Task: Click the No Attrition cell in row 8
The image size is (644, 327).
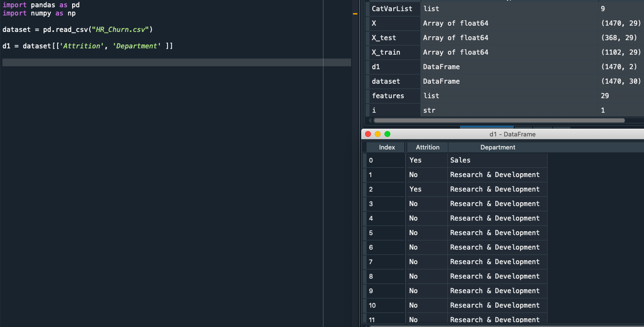Action: tap(427, 276)
